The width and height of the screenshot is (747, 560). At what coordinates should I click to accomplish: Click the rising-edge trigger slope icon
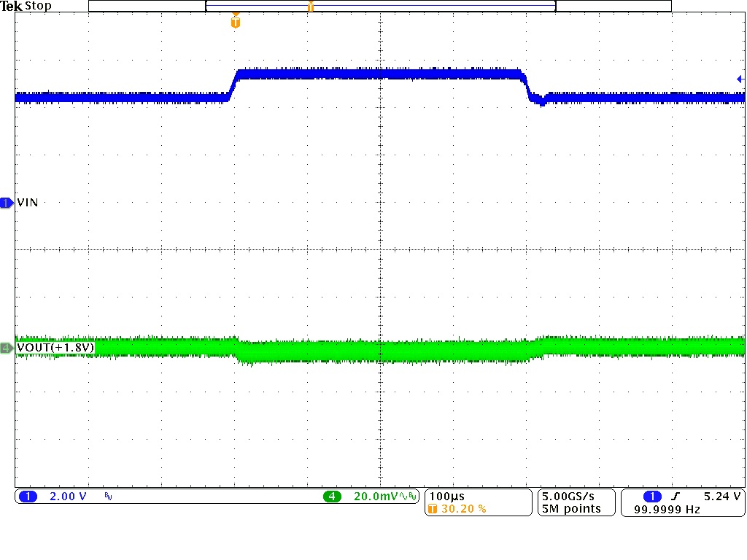(x=676, y=497)
